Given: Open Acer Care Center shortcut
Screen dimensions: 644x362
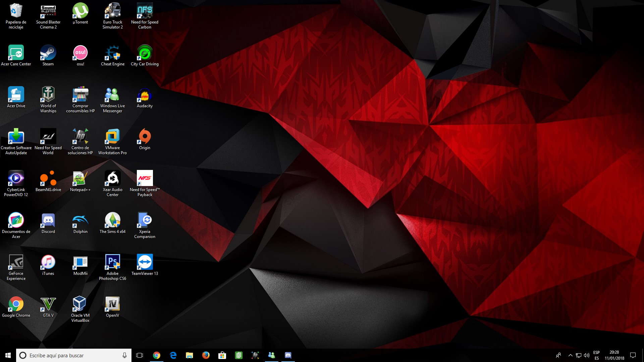Looking at the screenshot, I should pyautogui.click(x=16, y=55).
